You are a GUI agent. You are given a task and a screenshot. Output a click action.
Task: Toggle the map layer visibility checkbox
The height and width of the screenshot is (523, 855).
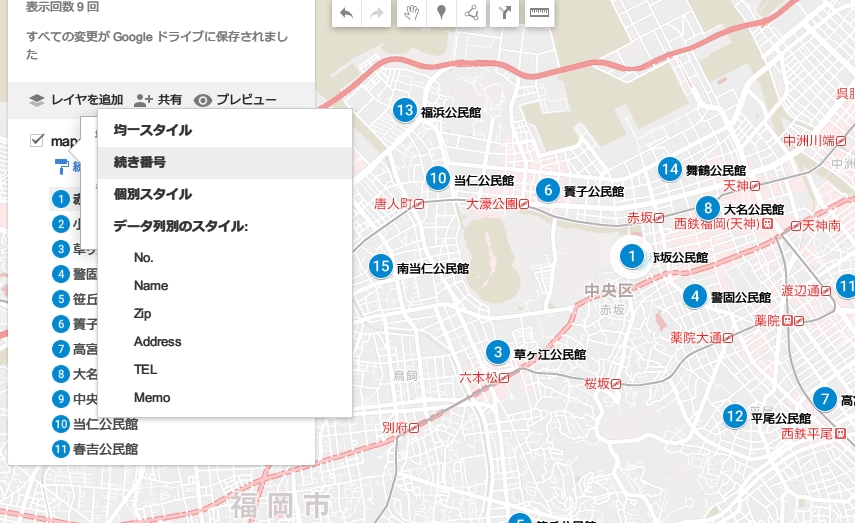[x=37, y=141]
